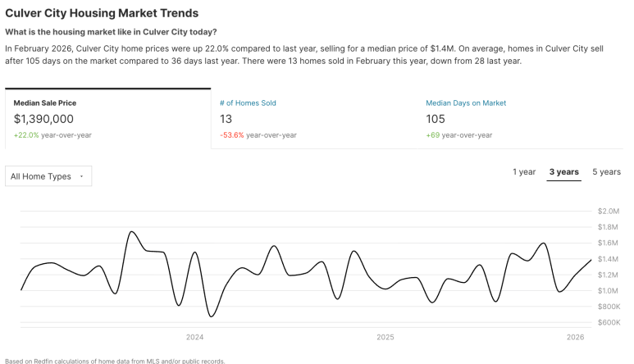Open the All Home Types dropdown
This screenshot has height=364, width=634.
click(48, 176)
